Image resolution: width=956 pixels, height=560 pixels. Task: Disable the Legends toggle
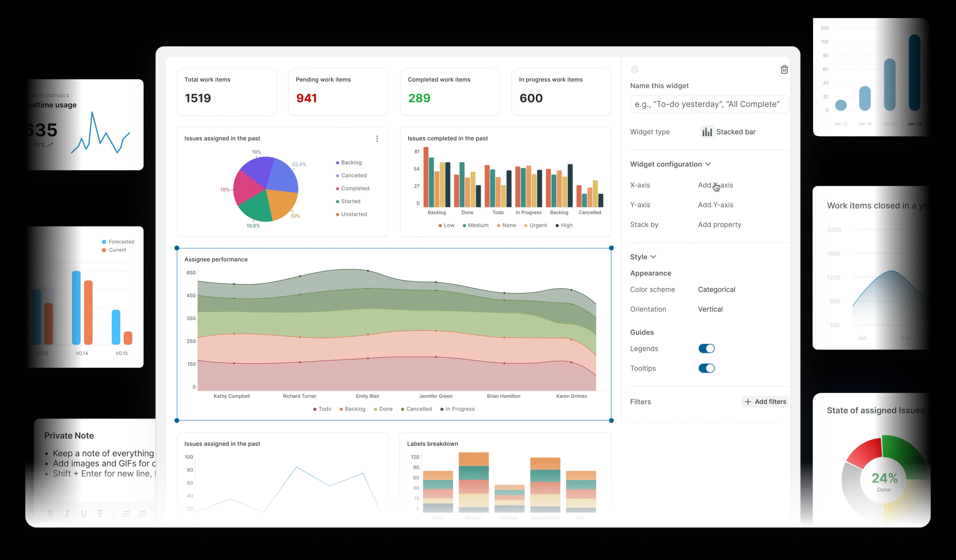[x=706, y=348]
